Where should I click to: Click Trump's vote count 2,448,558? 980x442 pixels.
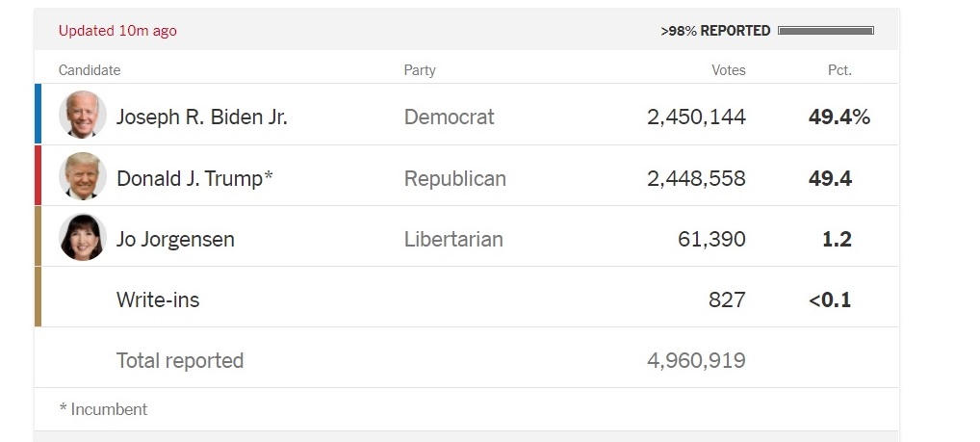click(696, 178)
